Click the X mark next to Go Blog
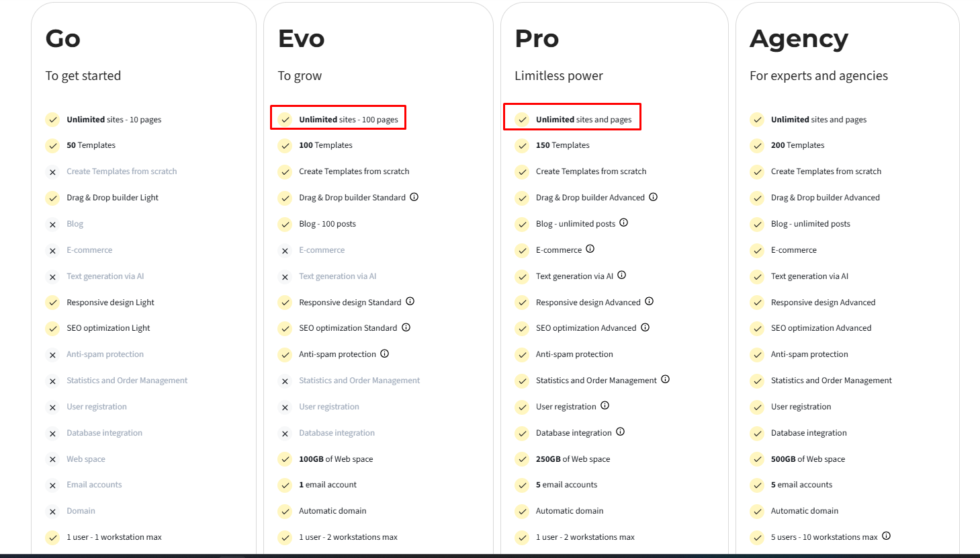 tap(52, 225)
